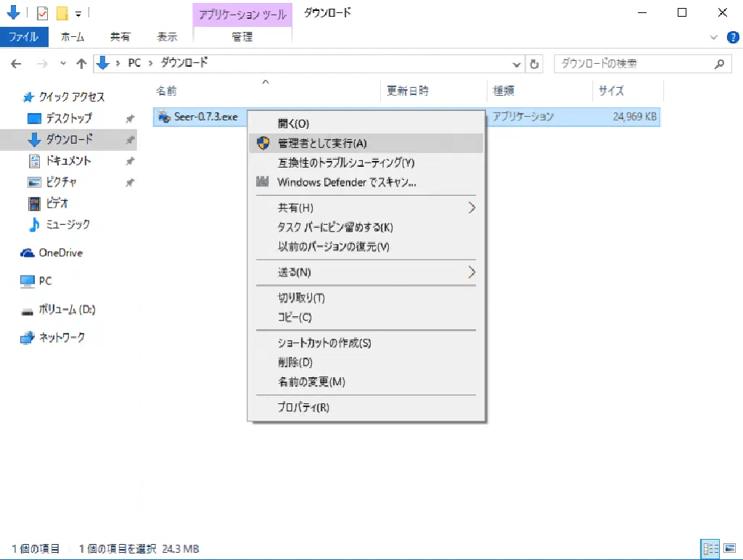Select 管理者として実行(A) from context menu
The height and width of the screenshot is (560, 743).
(x=322, y=144)
